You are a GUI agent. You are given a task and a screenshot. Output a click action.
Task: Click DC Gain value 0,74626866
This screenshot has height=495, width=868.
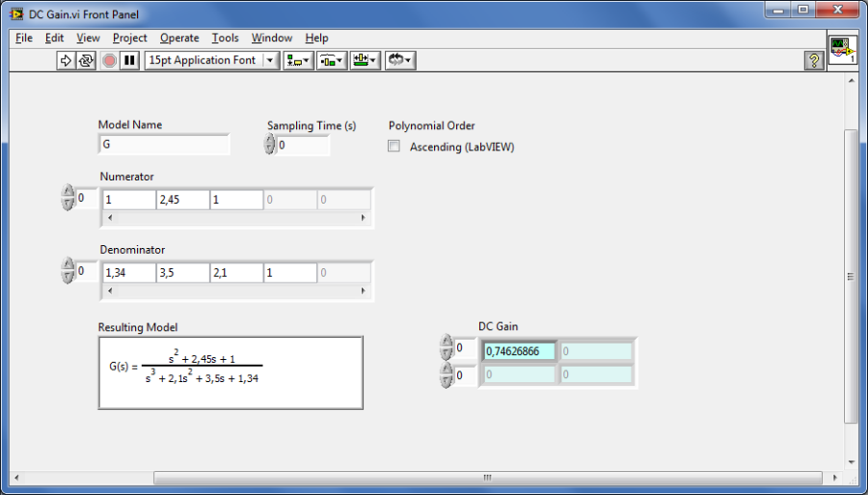tap(519, 351)
